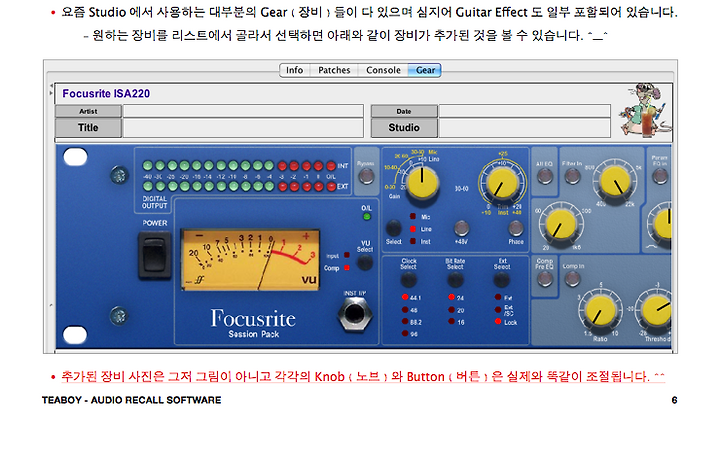Click the compressor Threshold knob
The width and height of the screenshot is (720, 455).
pyautogui.click(x=658, y=310)
